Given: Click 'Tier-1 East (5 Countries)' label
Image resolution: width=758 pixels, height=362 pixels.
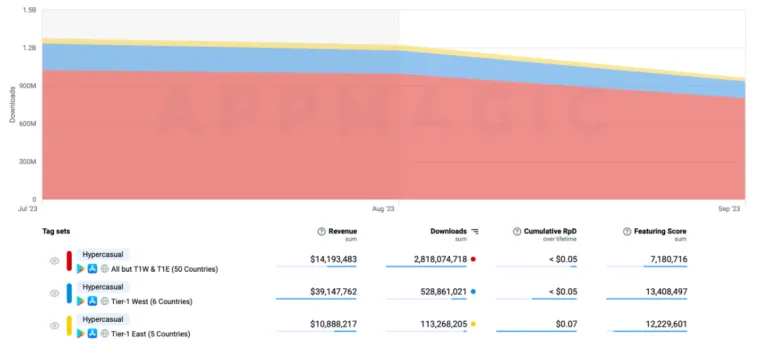Looking at the screenshot, I should [x=151, y=334].
